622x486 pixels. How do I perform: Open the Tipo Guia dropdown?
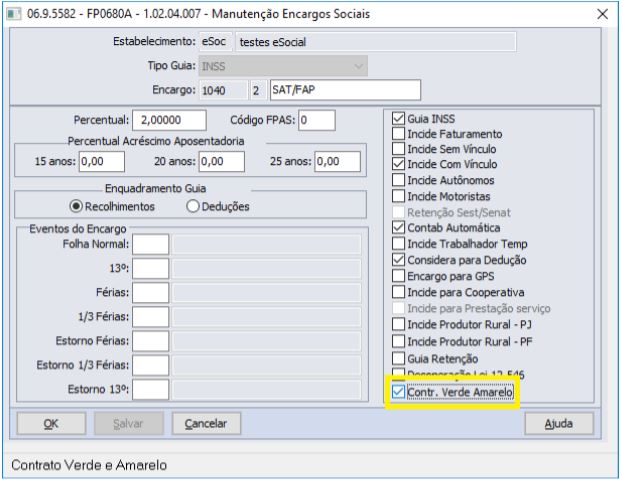point(283,66)
